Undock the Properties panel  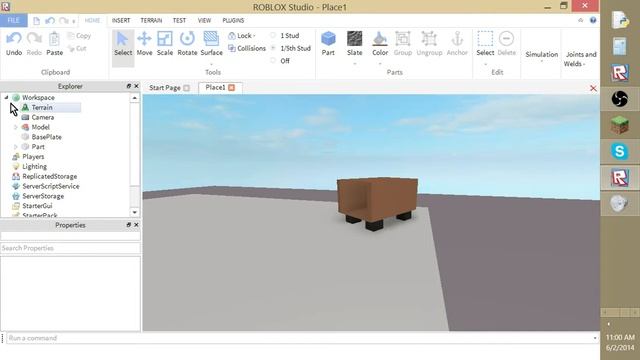129,225
